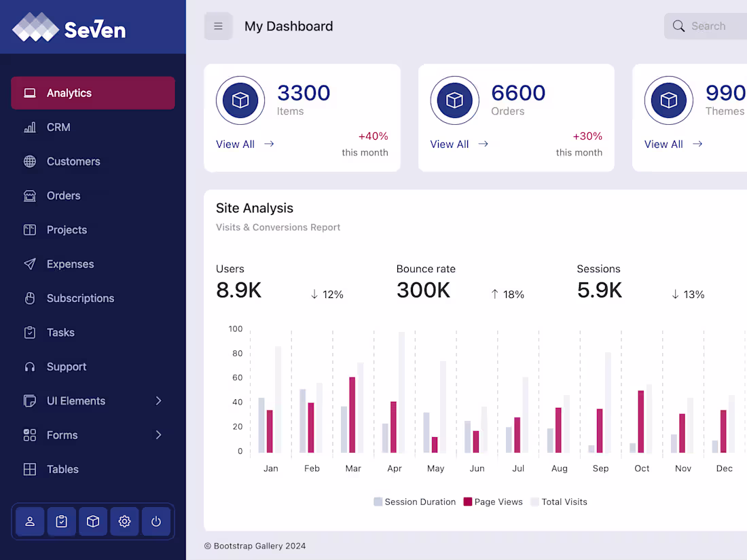Image resolution: width=747 pixels, height=560 pixels.
Task: Open the Orders menu item
Action: [93, 195]
